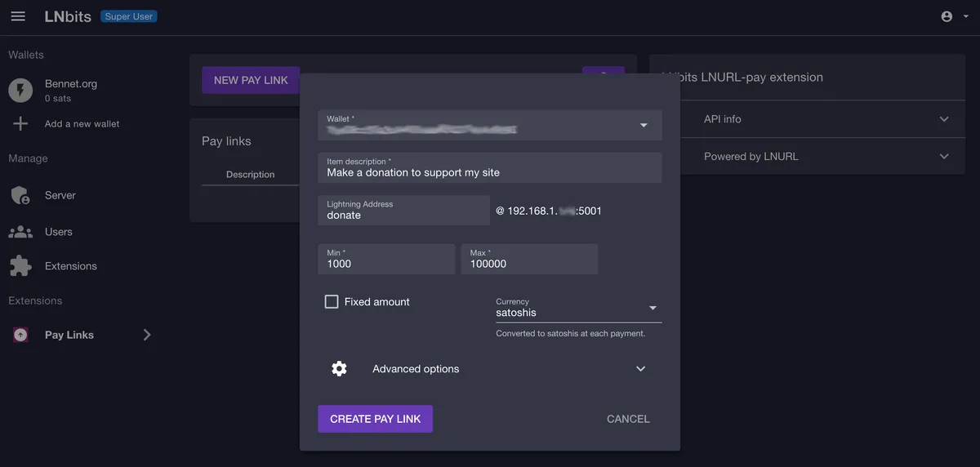Click the Users group icon
Image resolution: width=980 pixels, height=467 pixels.
[x=20, y=232]
